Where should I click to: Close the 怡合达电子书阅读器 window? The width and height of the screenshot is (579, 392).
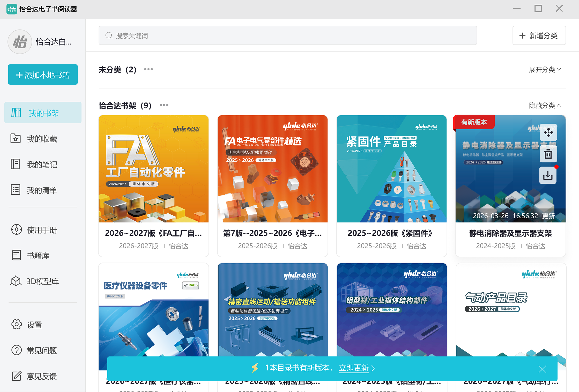(x=559, y=9)
